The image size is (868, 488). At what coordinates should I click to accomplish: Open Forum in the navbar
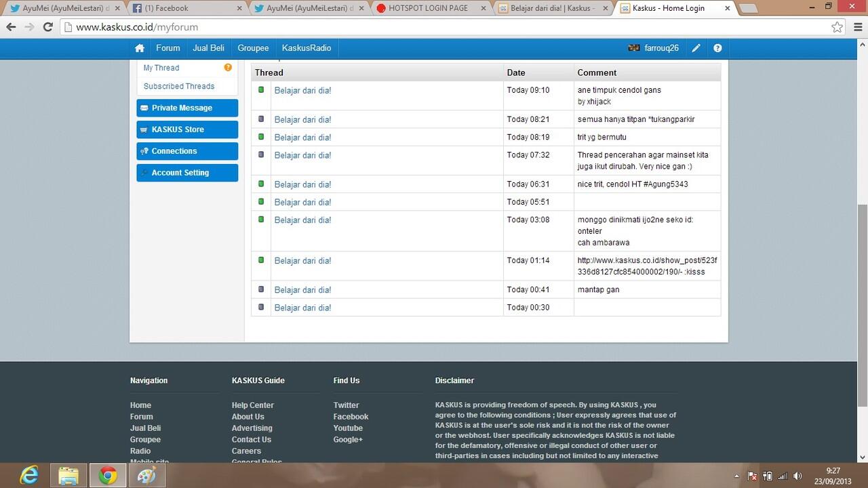(168, 48)
